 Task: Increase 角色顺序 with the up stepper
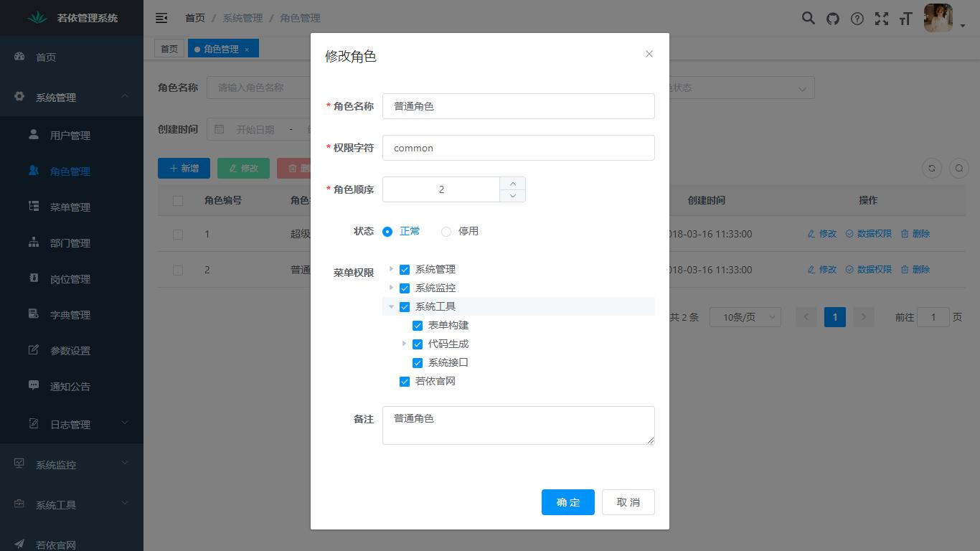[x=513, y=184]
